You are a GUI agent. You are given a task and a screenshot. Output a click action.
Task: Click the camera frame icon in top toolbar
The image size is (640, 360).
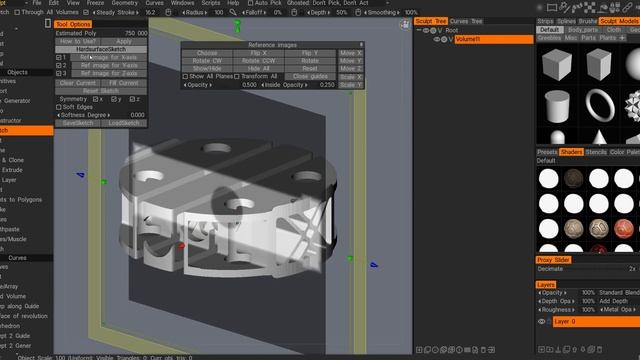(x=552, y=7)
